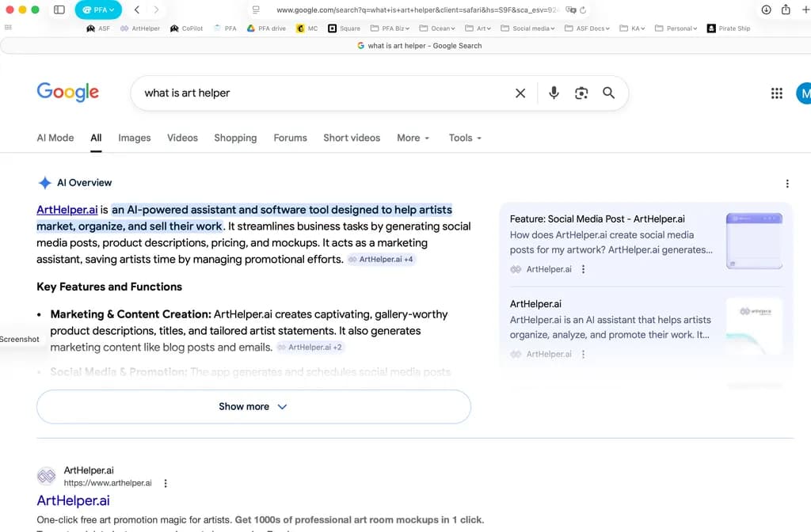Switch to the Images tab
This screenshot has width=811, height=532.
coord(134,138)
